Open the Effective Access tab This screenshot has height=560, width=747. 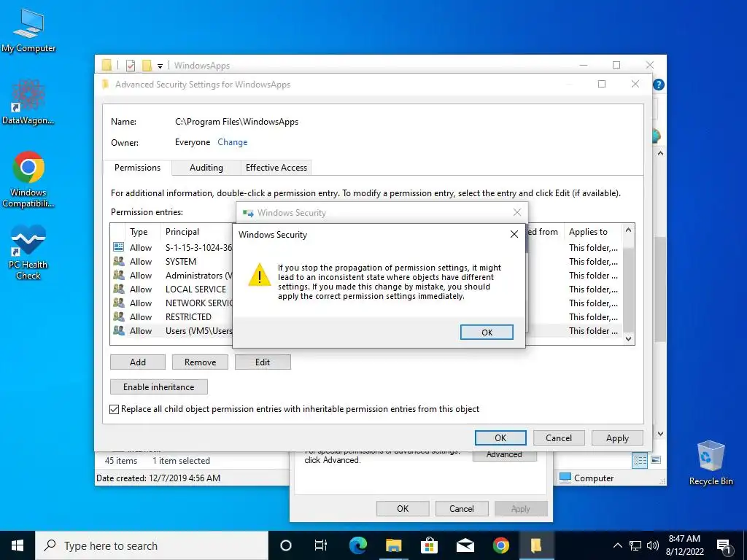pyautogui.click(x=276, y=168)
